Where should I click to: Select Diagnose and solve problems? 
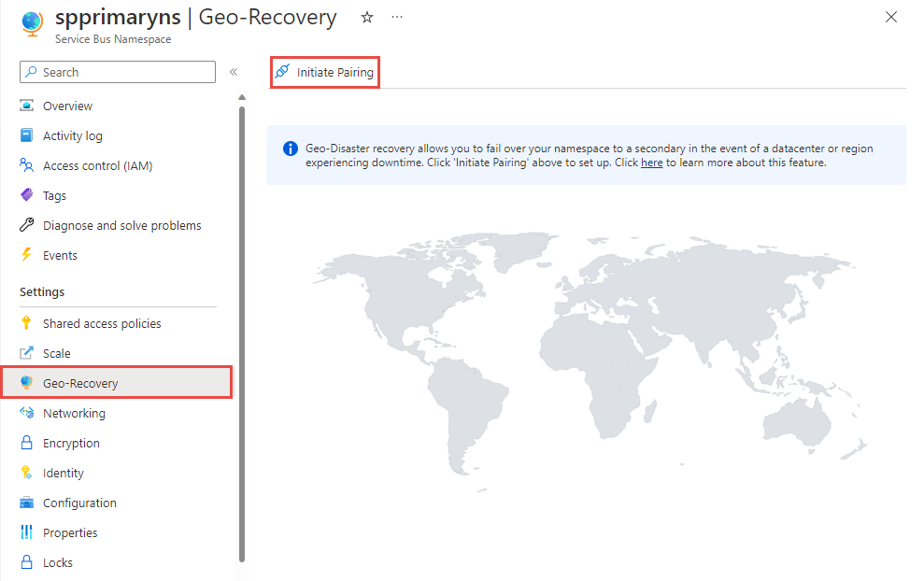click(121, 225)
